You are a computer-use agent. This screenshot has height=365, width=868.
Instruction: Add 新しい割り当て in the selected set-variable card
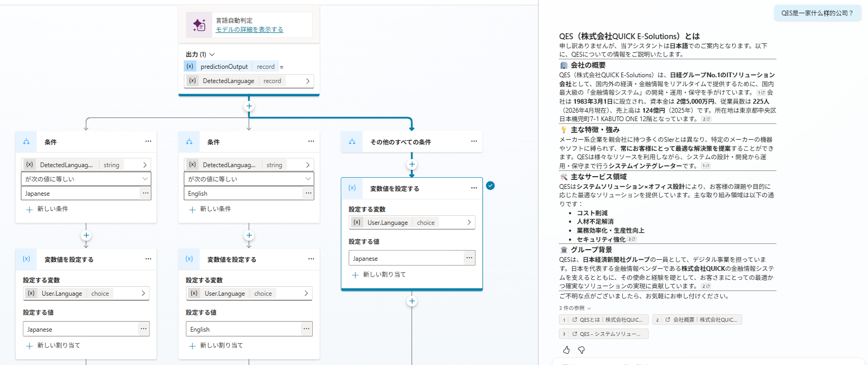pos(379,275)
